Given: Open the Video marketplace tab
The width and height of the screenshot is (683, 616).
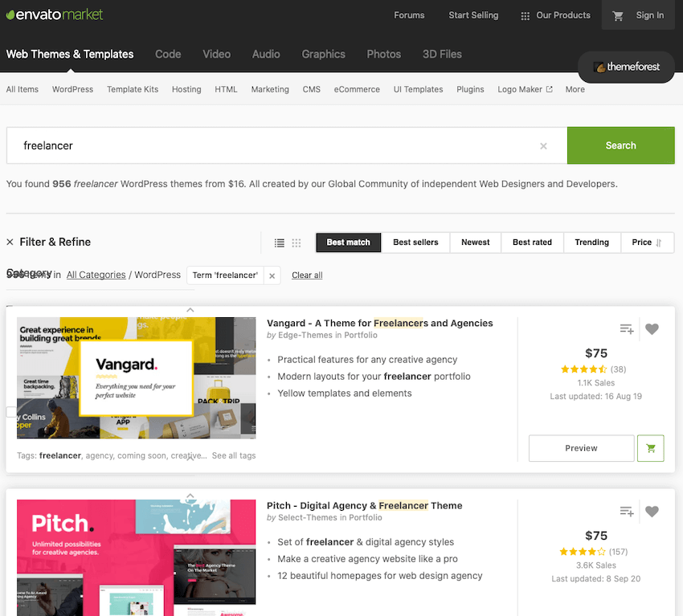Looking at the screenshot, I should [216, 55].
